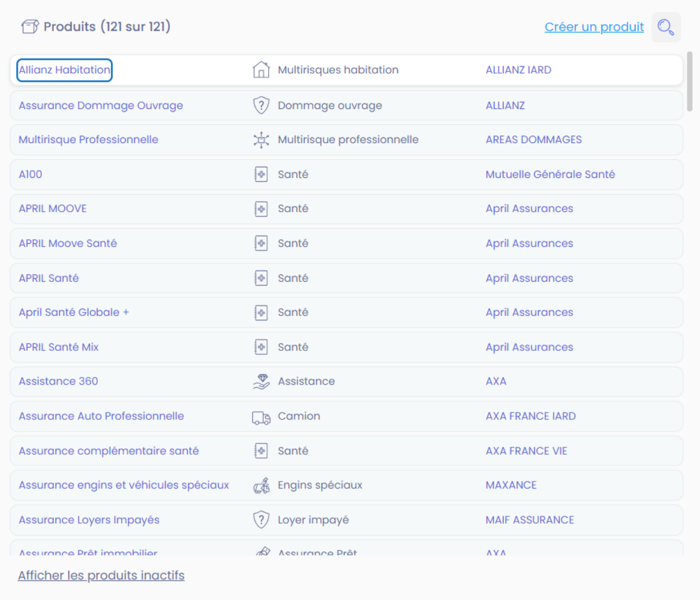Click Loyer impayé category text
Image resolution: width=700 pixels, height=600 pixels.
(x=313, y=520)
